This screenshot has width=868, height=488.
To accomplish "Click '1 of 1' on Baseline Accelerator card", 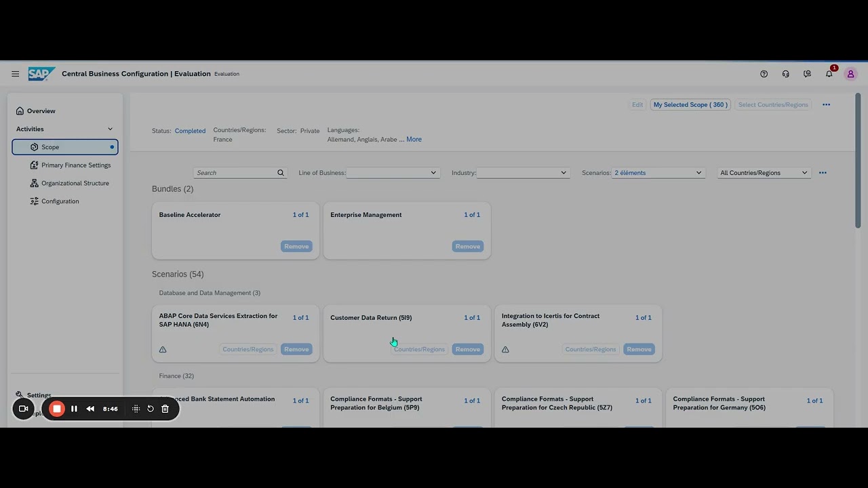I will pyautogui.click(x=300, y=215).
